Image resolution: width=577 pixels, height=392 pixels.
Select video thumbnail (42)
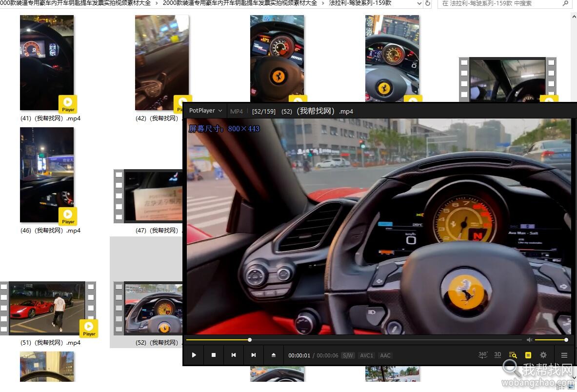pyautogui.click(x=162, y=62)
